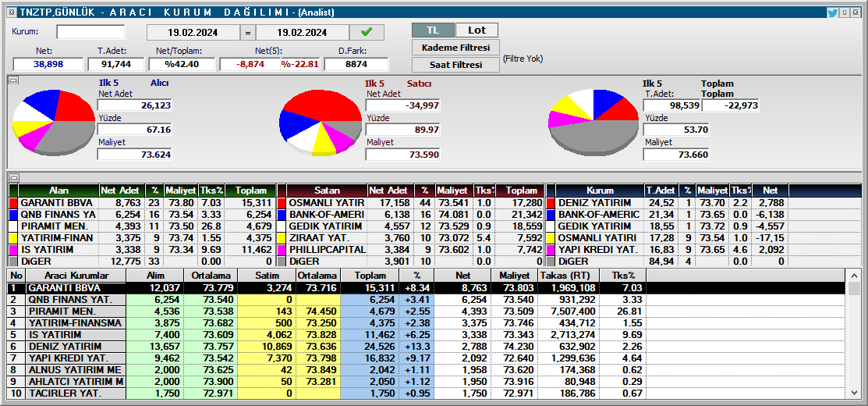Image resolution: width=868 pixels, height=406 pixels.
Task: Open the Saat Filtresi time filter
Action: (455, 65)
